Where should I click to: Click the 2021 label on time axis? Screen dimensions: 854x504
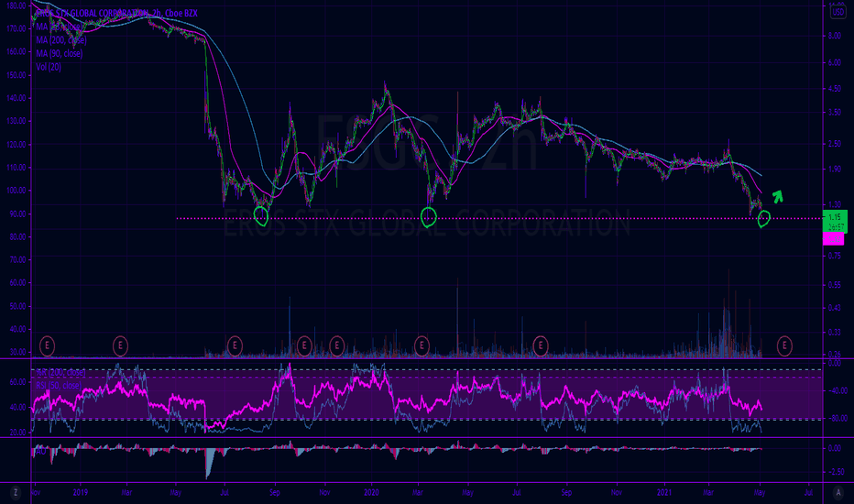664,493
